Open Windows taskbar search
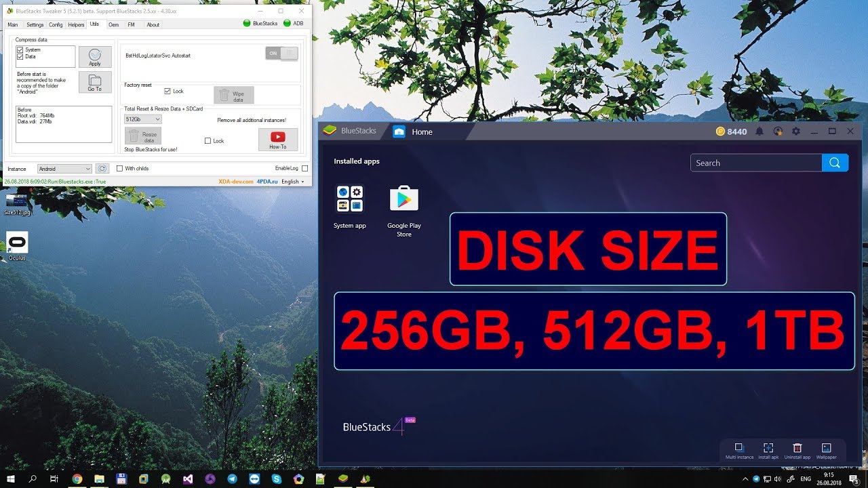868x488 pixels. [33, 479]
